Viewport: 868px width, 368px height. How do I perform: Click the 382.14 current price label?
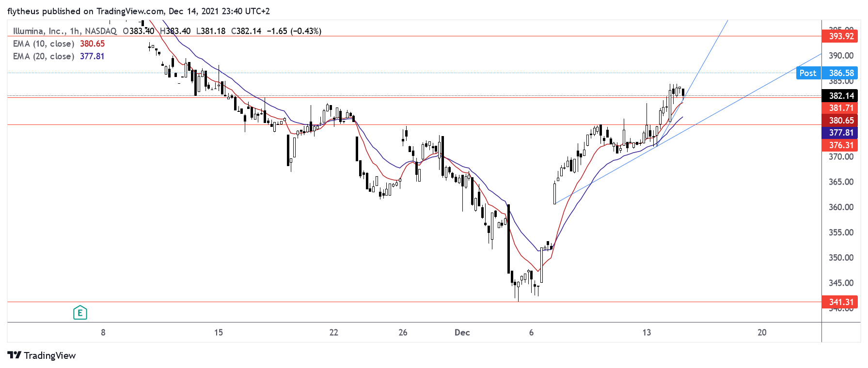pos(840,96)
